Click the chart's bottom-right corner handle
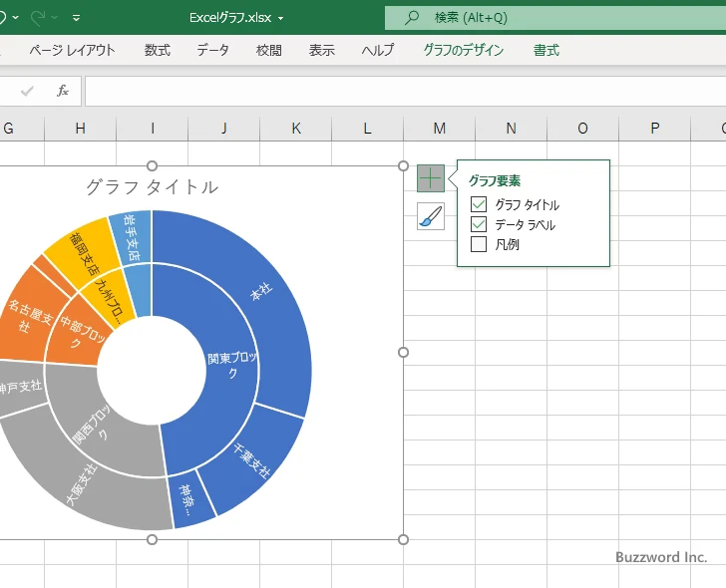The height and width of the screenshot is (588, 726). (x=403, y=539)
